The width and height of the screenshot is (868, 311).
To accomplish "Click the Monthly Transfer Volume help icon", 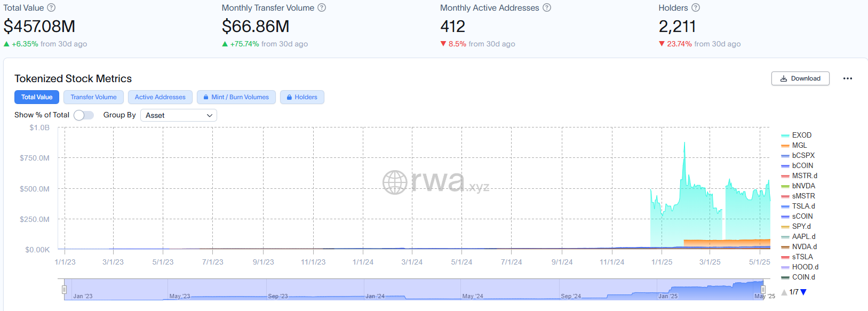I will click(322, 7).
